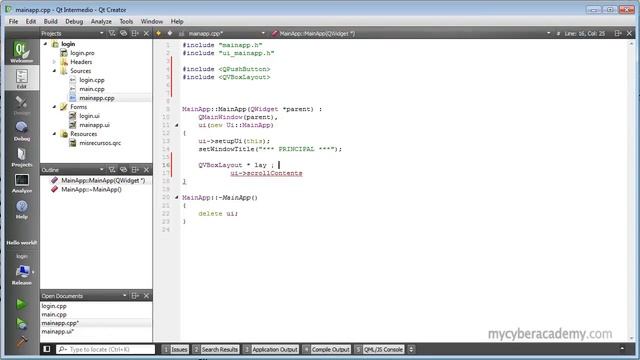Viewport: 640px width, 360px height.
Task: Synchronize Projects tree with editor
Action: point(123,33)
